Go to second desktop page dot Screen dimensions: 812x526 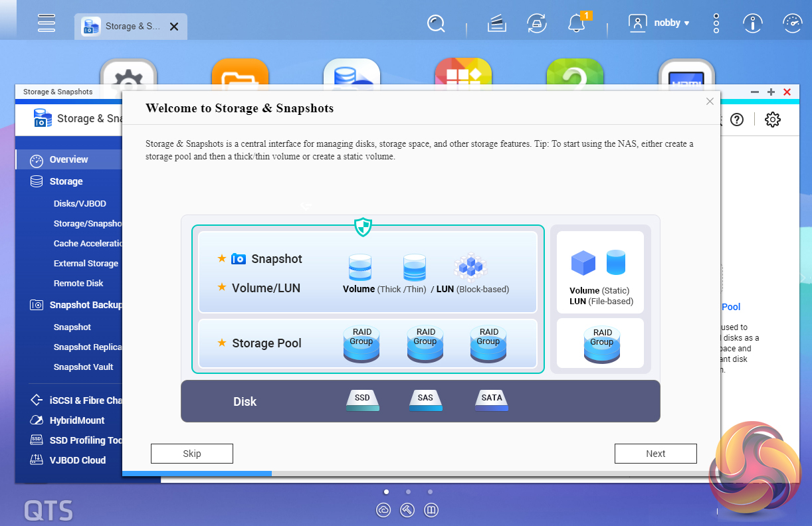point(408,492)
